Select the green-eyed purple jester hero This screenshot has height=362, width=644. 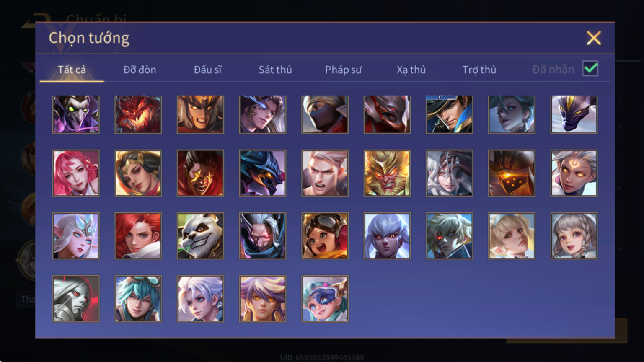click(x=76, y=114)
